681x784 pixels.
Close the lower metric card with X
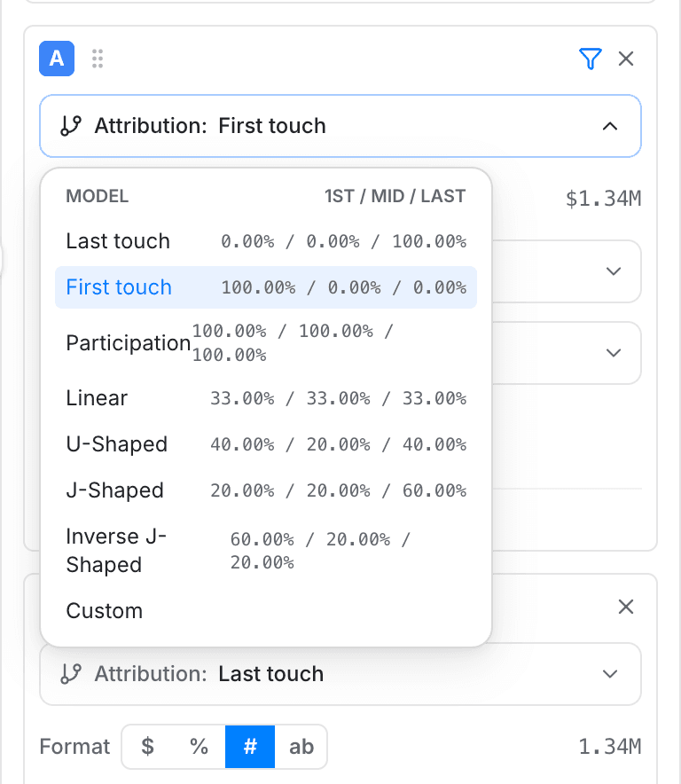point(625,607)
